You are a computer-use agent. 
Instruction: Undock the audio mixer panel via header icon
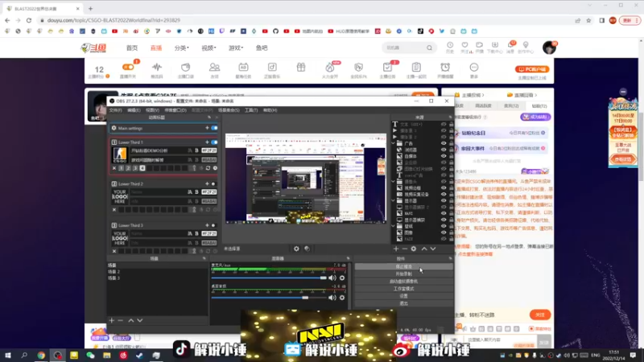[x=348, y=258]
